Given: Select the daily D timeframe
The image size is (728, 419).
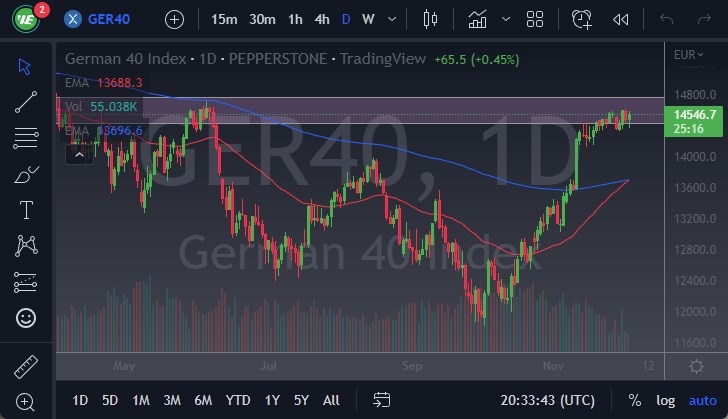Looking at the screenshot, I should 346,20.
